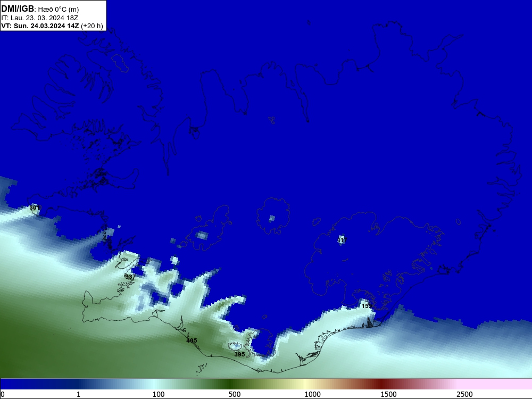Click the IT: Lau. 23. 03. 2024 18Z line
532x399 pixels.
(40, 18)
